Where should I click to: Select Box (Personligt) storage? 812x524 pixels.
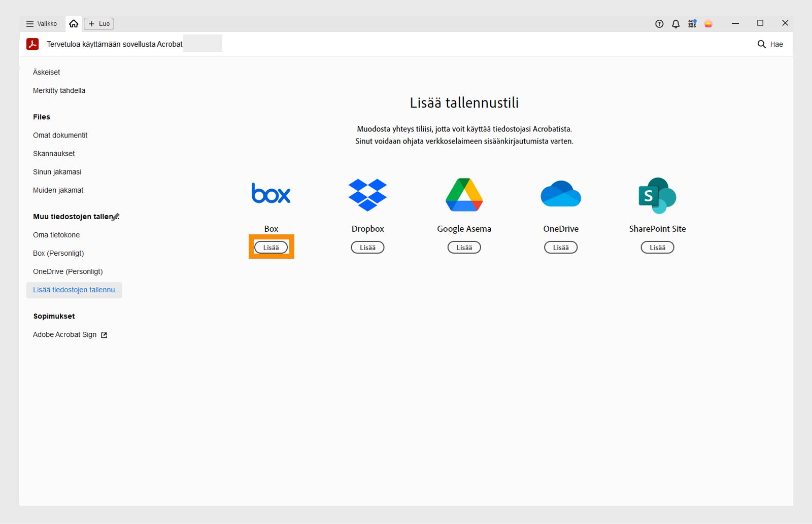coord(58,253)
